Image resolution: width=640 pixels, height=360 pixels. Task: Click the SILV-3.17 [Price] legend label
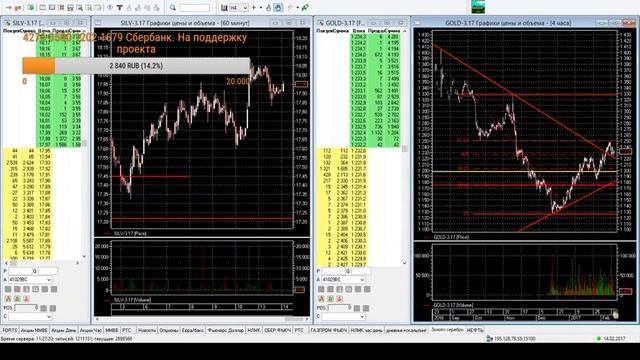coord(130,233)
